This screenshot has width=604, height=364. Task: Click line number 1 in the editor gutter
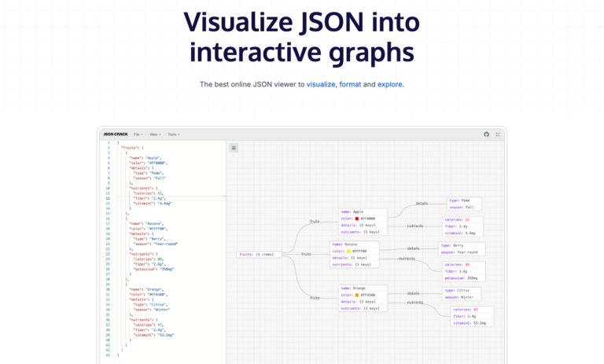pyautogui.click(x=109, y=143)
